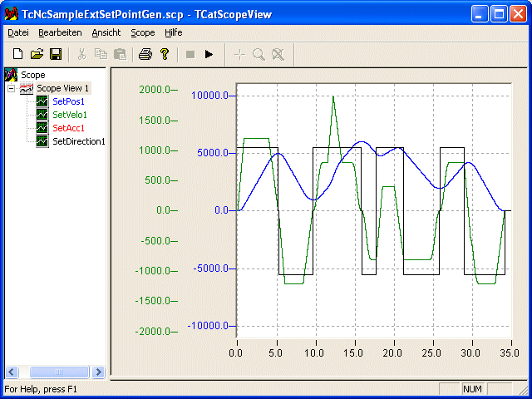Click the Cut scissors icon
Image resolution: width=532 pixels, height=399 pixels.
tap(81, 54)
